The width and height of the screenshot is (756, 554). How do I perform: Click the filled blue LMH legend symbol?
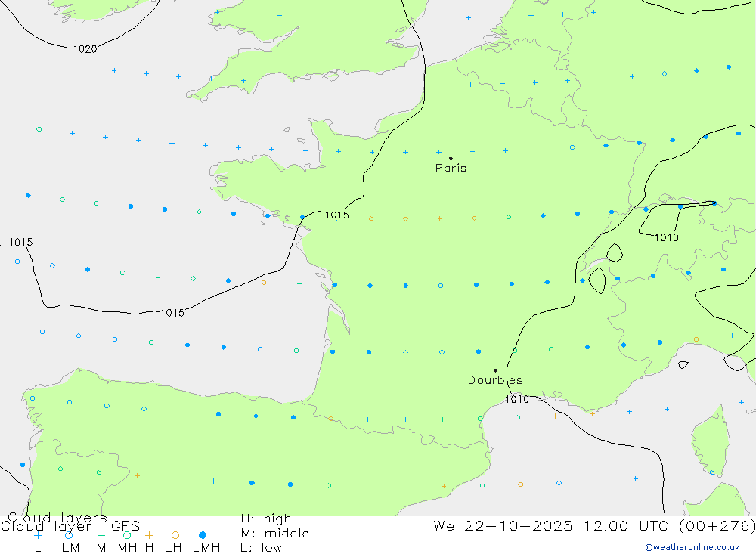pos(203,535)
